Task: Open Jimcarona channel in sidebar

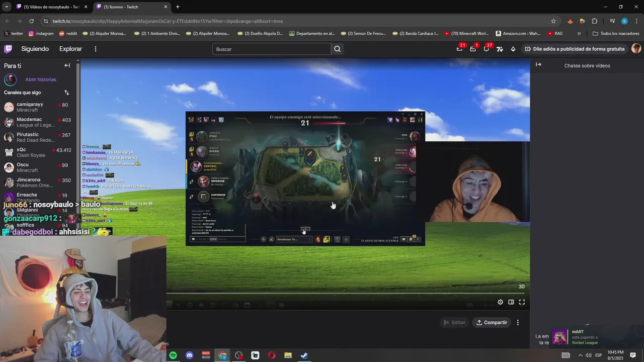Action: pos(38,183)
